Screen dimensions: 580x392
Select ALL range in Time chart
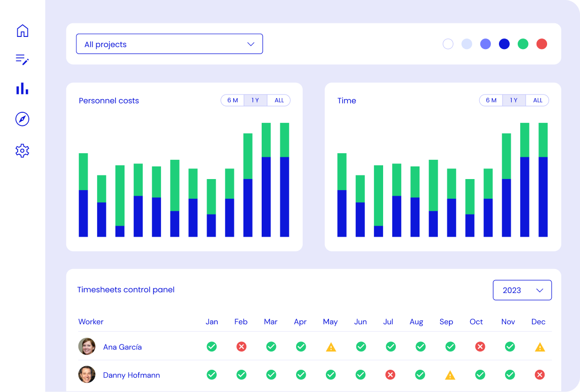tap(537, 100)
